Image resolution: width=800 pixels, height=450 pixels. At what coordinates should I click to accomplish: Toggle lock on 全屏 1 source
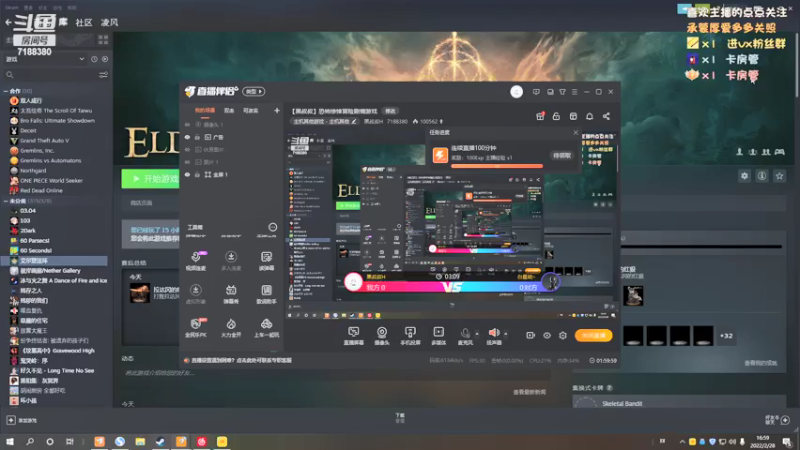coord(197,174)
